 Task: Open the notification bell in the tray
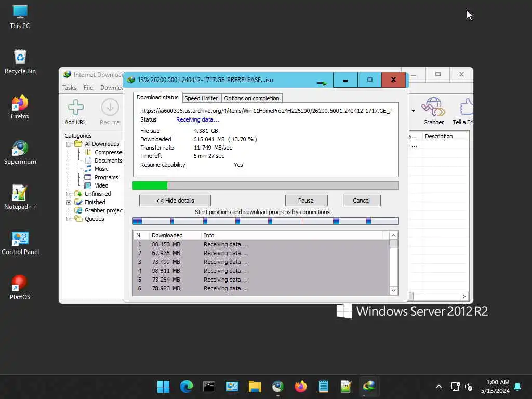pyautogui.click(x=517, y=387)
